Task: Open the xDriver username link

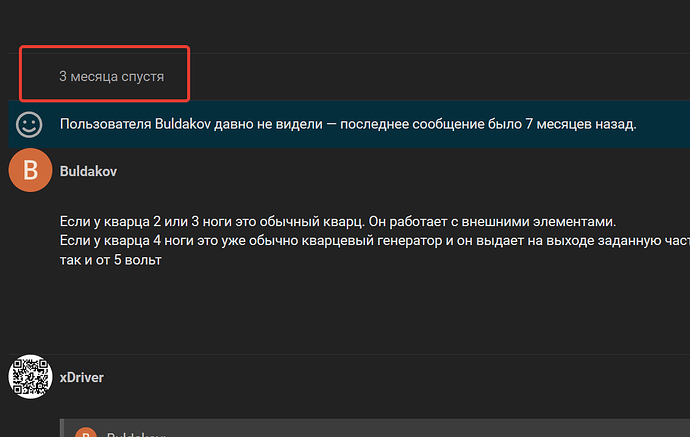Action: [x=82, y=378]
